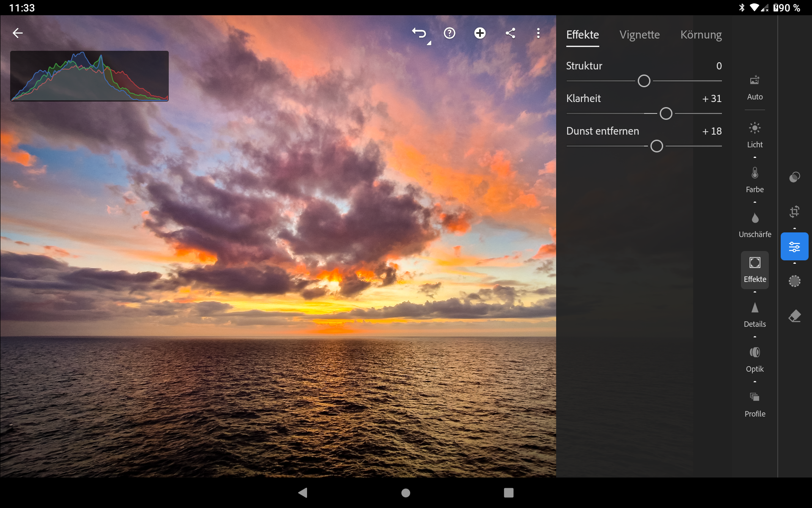Select the crop and rotate tool

pos(794,211)
